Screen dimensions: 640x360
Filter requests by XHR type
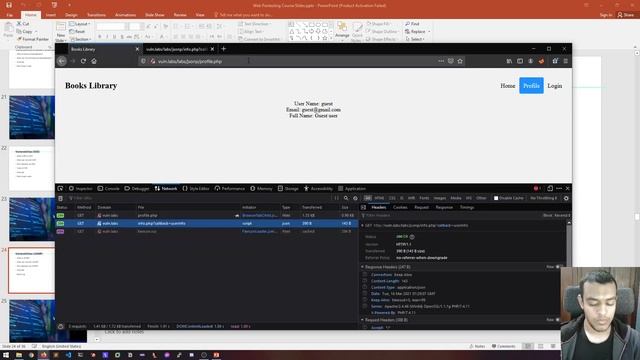pyautogui.click(x=411, y=198)
